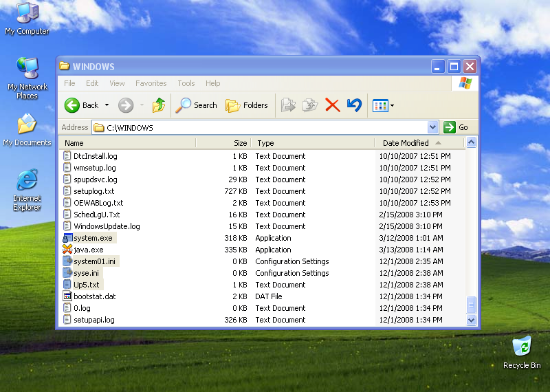Open the View menu
Viewport: 550px width, 392px height.
pos(117,83)
